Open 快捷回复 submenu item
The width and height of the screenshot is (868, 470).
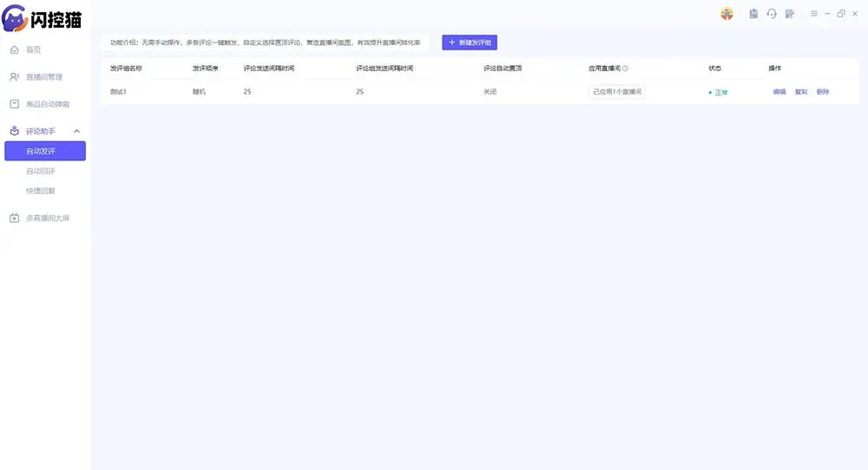tap(41, 191)
